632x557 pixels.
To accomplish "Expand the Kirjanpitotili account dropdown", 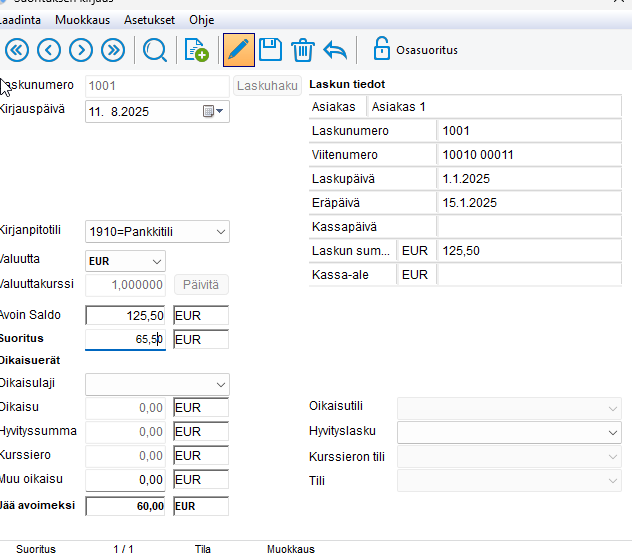I will [221, 233].
